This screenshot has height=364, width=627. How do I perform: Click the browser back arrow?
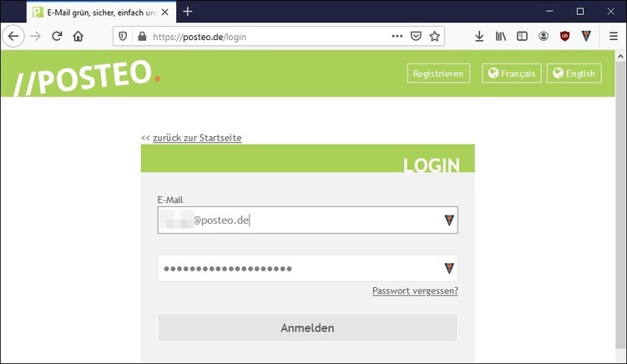13,37
